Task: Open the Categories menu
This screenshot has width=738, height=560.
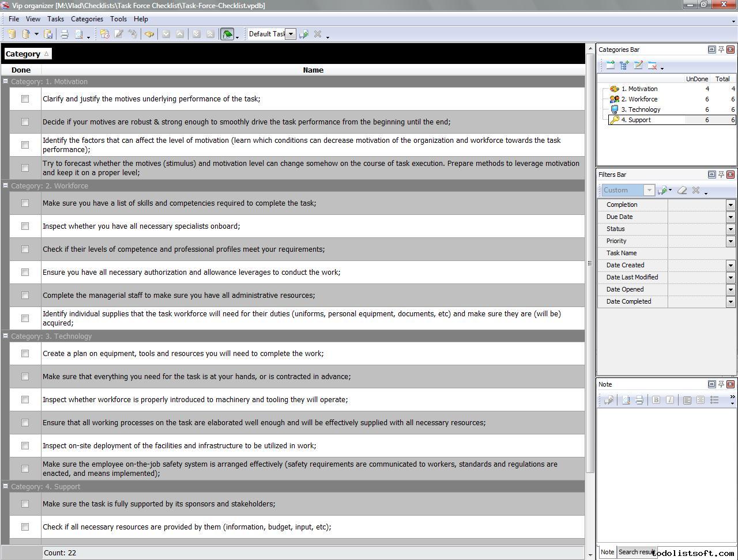Action: (86, 19)
